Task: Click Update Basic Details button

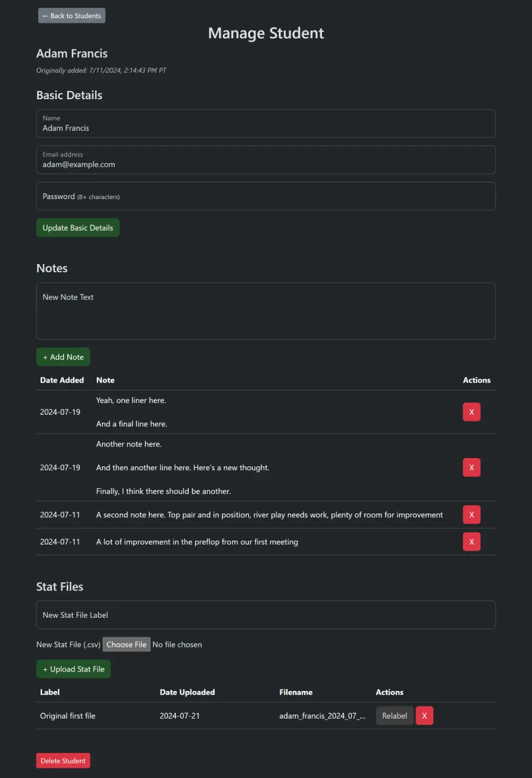Action: tap(78, 228)
